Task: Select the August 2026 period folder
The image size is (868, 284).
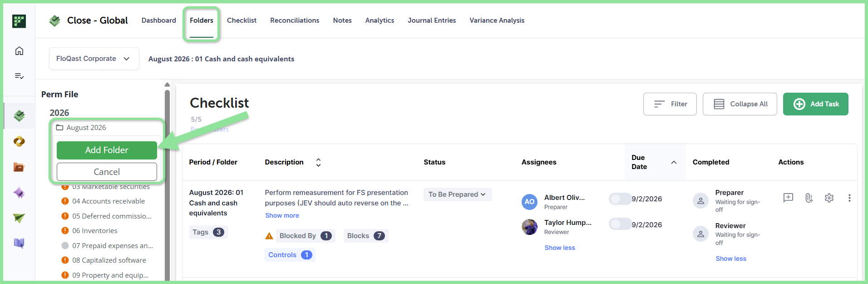Action: [x=86, y=128]
